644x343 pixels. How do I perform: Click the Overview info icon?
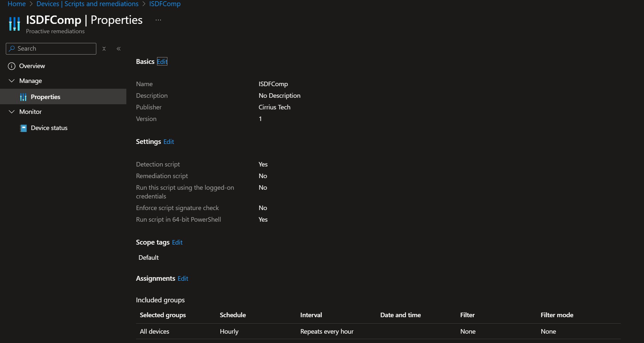pos(12,66)
